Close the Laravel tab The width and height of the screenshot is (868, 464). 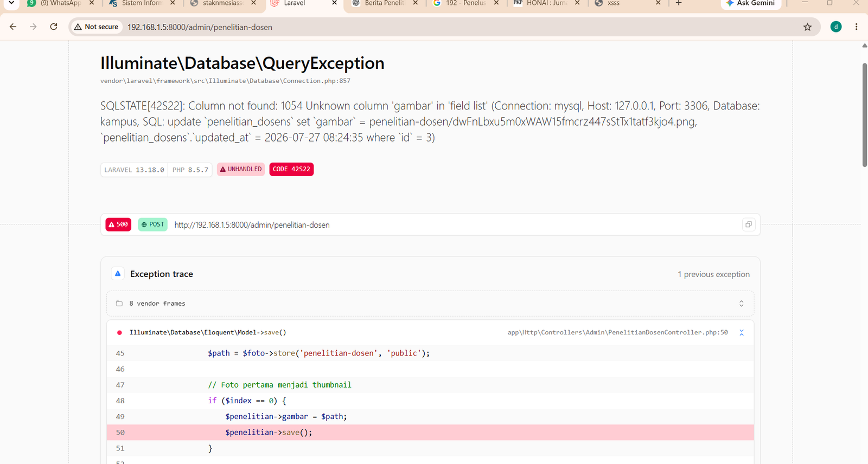334,3
